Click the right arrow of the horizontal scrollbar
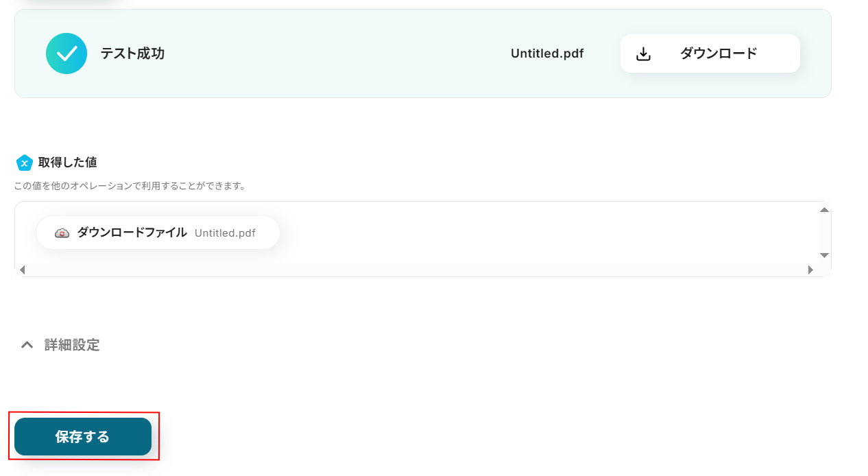The image size is (868, 476). (x=810, y=270)
